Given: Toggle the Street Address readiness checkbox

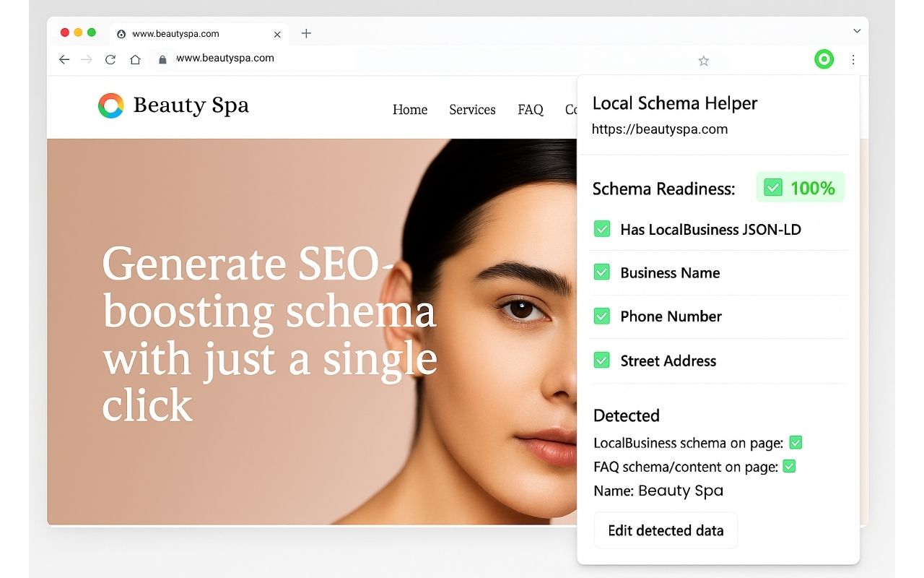Looking at the screenshot, I should [x=602, y=360].
